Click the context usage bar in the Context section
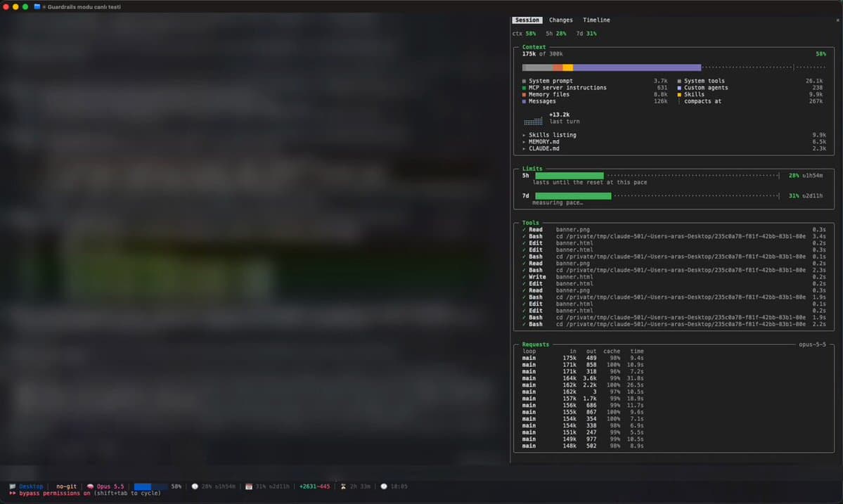 (674, 67)
